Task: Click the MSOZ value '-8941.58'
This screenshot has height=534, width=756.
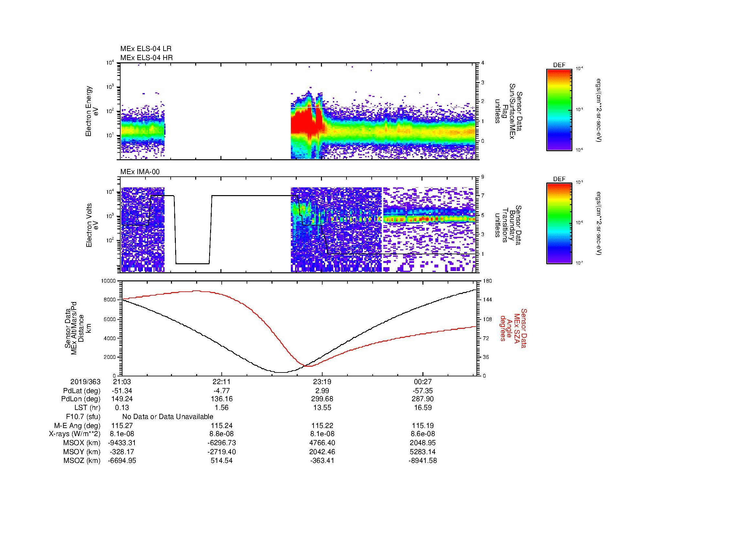Action: pos(422,461)
